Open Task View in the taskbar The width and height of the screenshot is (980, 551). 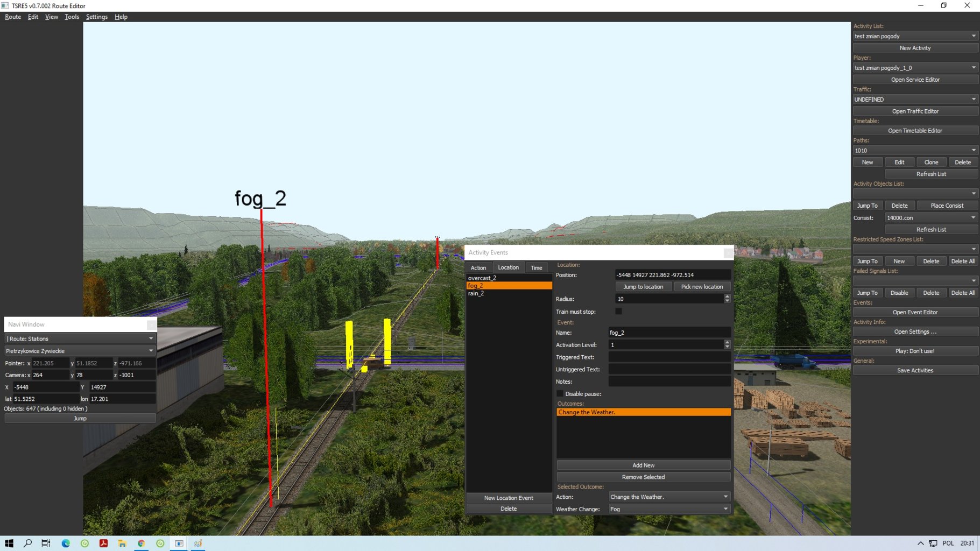[46, 543]
